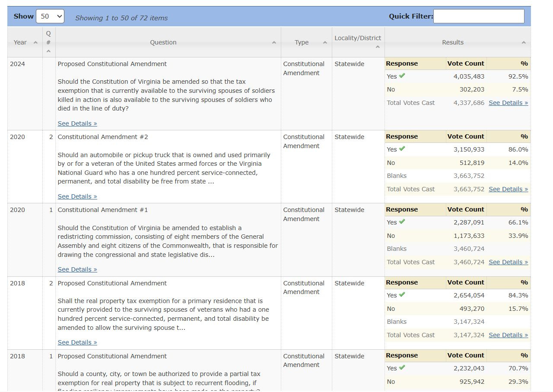Sort by the Question column header
This screenshot has width=553, height=392.
click(x=168, y=42)
